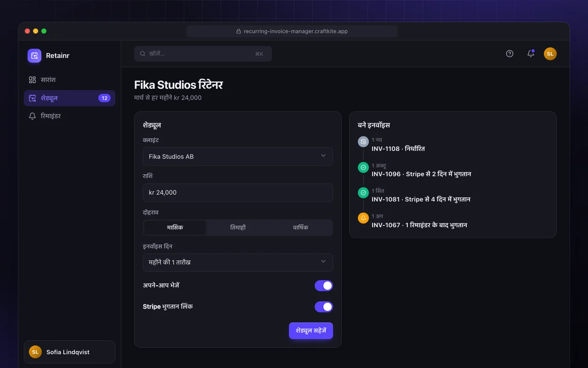Click the address bar lock icon
588x368 pixels.
tap(239, 31)
